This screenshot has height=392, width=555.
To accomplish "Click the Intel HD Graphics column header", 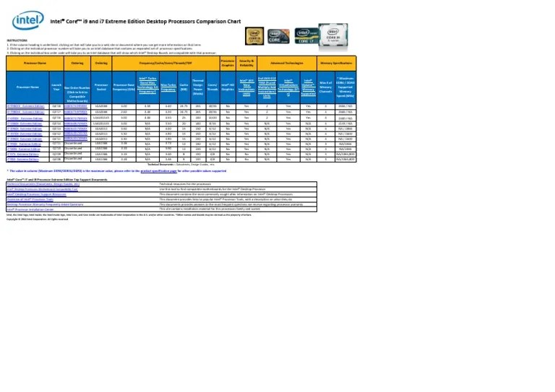I will 228,87.
